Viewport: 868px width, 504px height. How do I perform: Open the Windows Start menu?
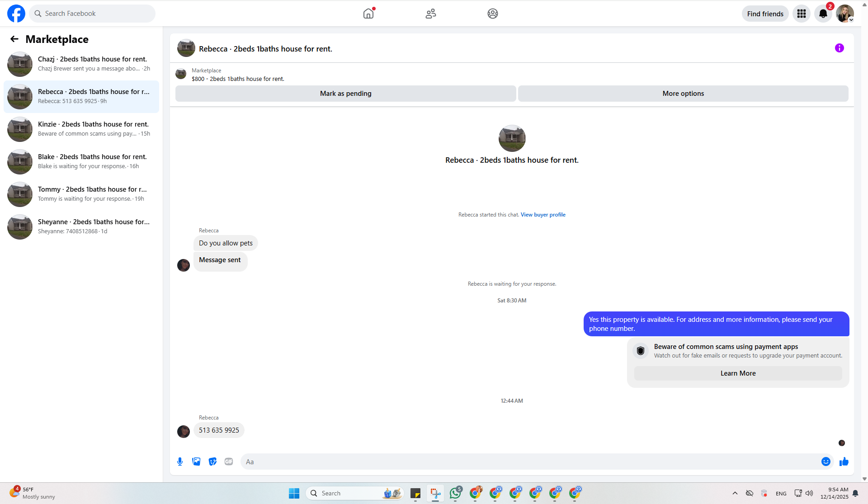click(294, 493)
